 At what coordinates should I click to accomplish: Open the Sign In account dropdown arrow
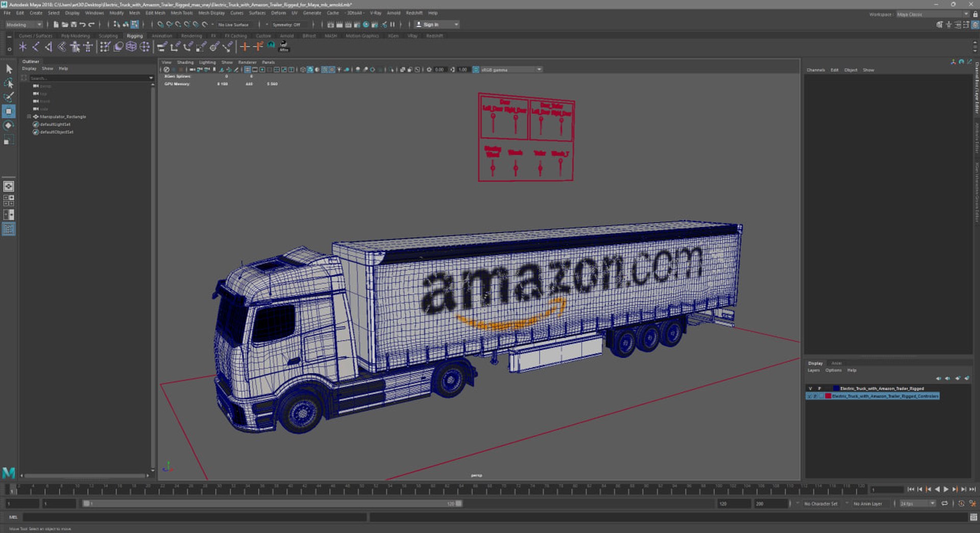tap(456, 25)
